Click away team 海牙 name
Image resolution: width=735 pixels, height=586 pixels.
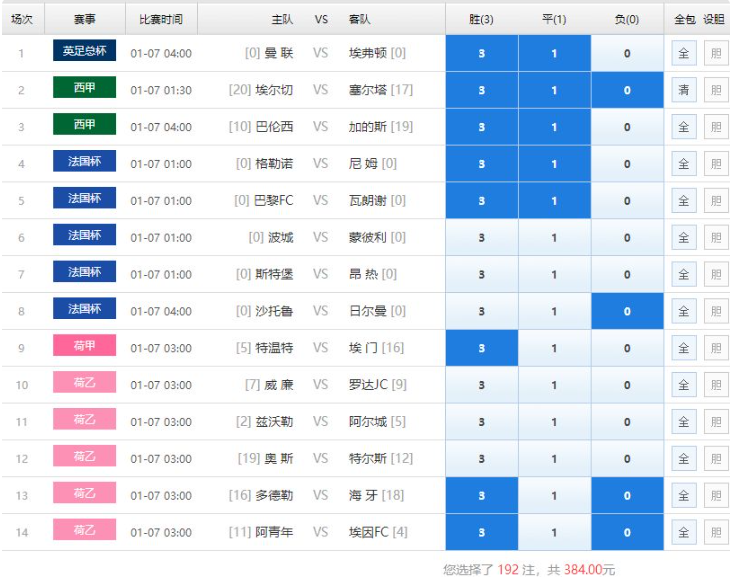[363, 496]
